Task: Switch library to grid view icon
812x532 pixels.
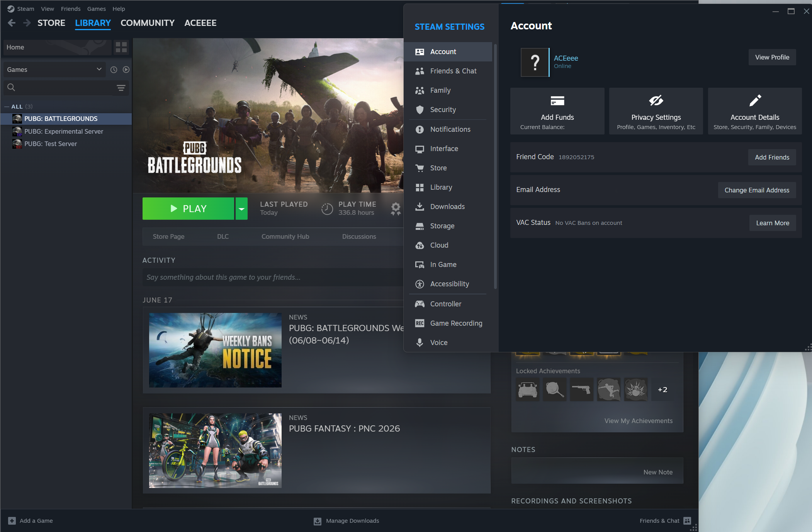Action: [x=121, y=47]
